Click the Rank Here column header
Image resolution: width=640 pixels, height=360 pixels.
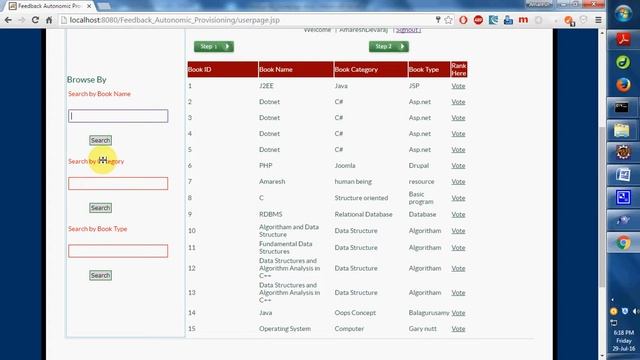click(x=459, y=69)
